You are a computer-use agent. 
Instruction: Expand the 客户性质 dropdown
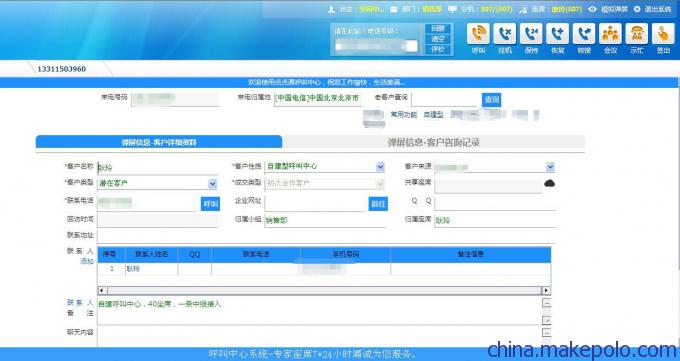tap(380, 167)
